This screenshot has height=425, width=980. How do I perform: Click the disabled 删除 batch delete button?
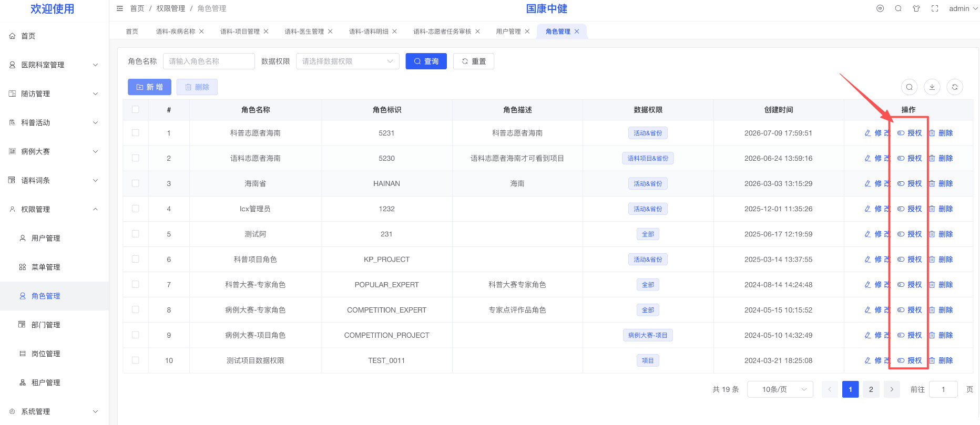[x=197, y=87]
